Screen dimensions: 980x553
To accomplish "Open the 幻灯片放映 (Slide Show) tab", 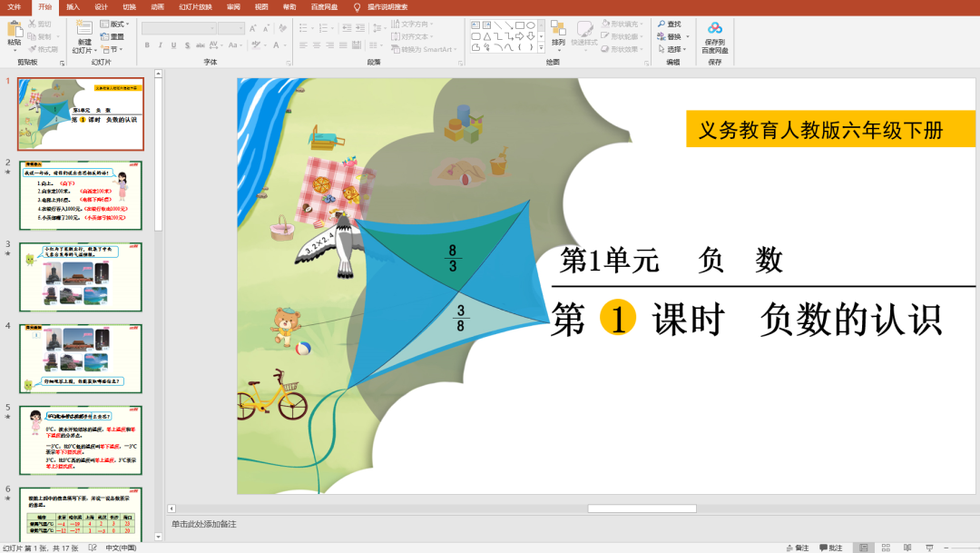I will coord(197,6).
